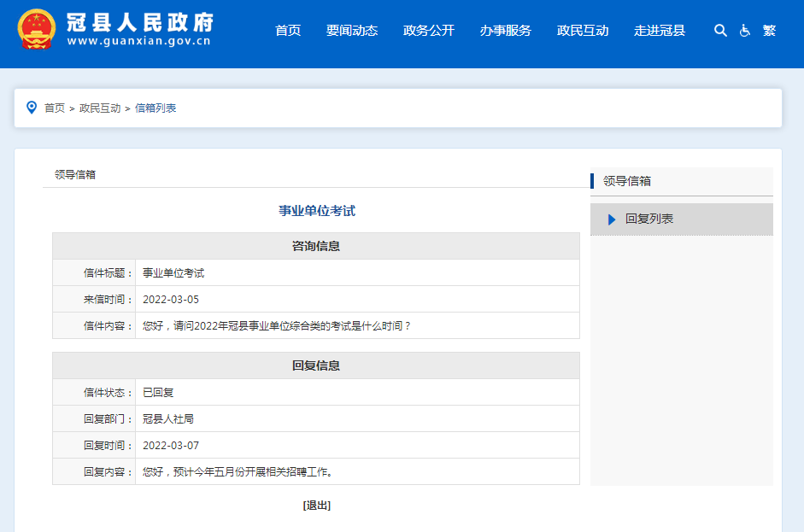Click the 来信时间 label cell
804x532 pixels.
(x=94, y=300)
